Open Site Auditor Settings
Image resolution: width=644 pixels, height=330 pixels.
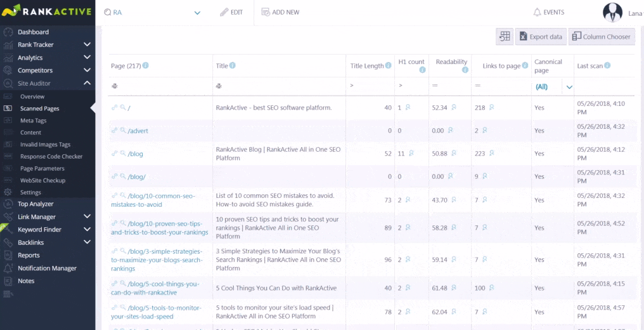[x=30, y=192]
